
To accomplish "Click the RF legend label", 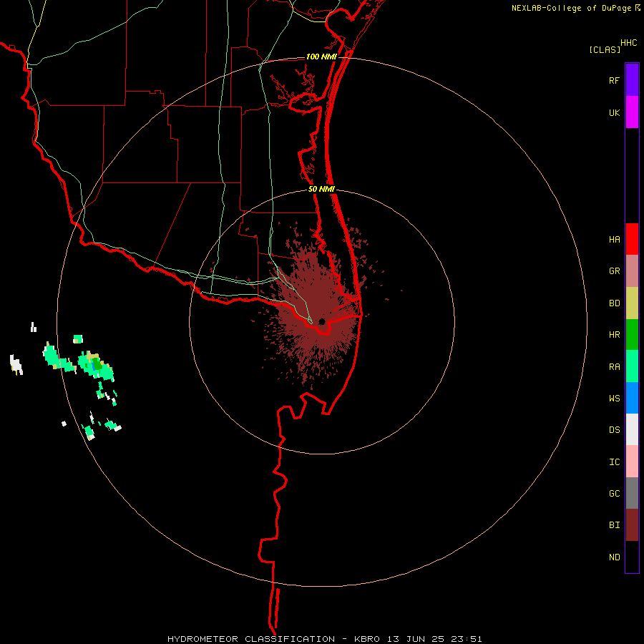I will point(615,81).
